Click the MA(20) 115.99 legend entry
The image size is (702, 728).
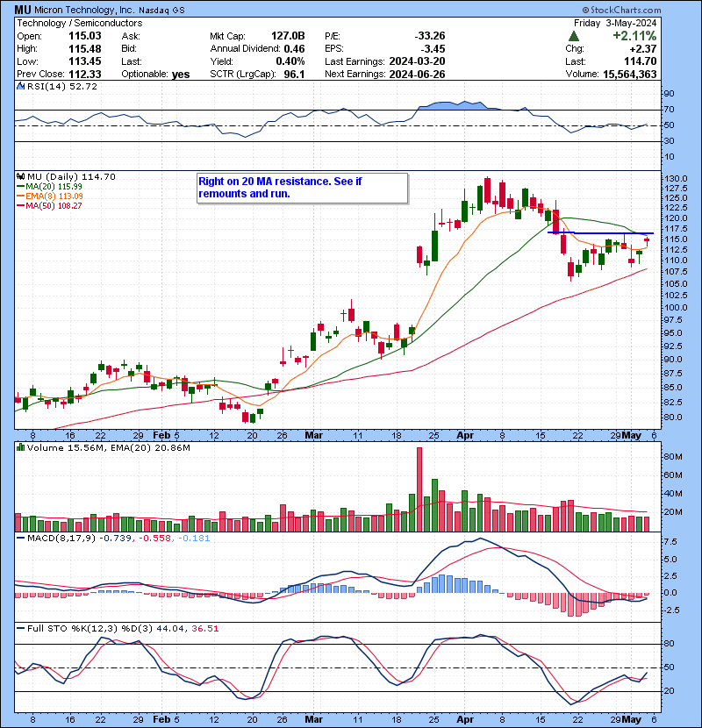coord(50,187)
